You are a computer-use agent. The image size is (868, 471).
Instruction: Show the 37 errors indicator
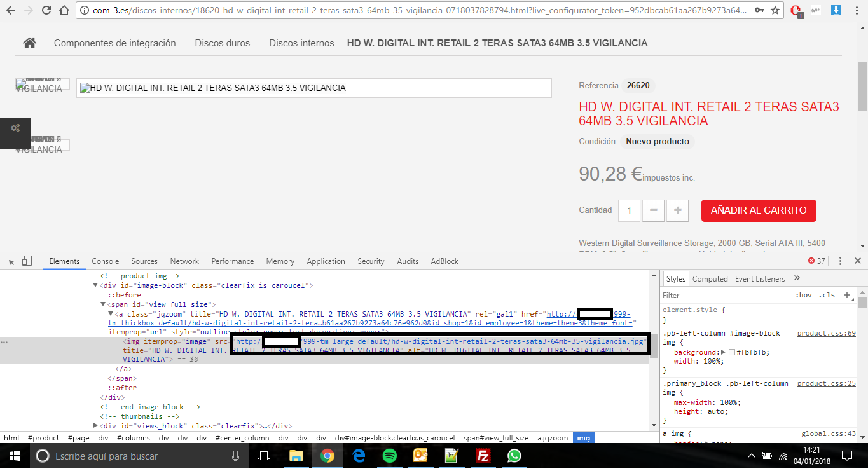click(x=816, y=261)
